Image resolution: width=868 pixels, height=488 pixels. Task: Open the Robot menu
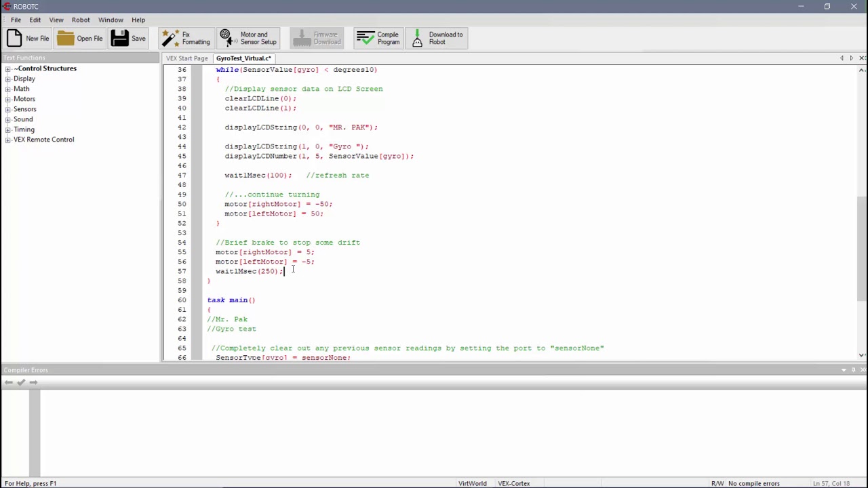81,20
